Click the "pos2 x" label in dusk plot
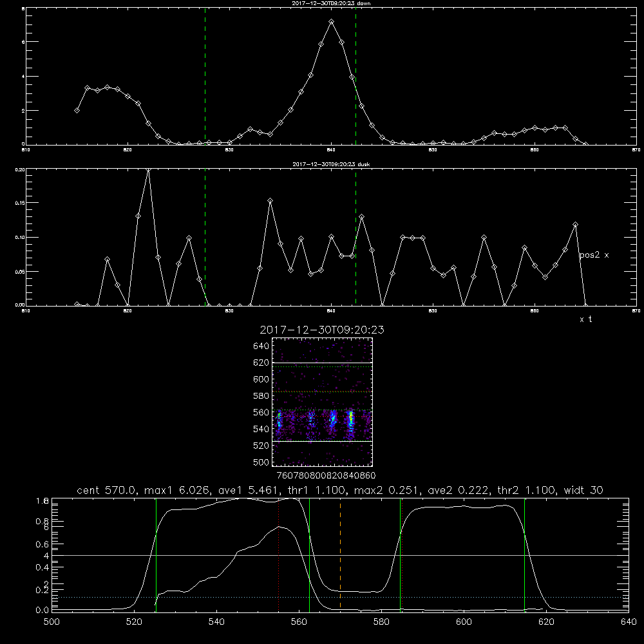This screenshot has height=644, width=644. [594, 255]
